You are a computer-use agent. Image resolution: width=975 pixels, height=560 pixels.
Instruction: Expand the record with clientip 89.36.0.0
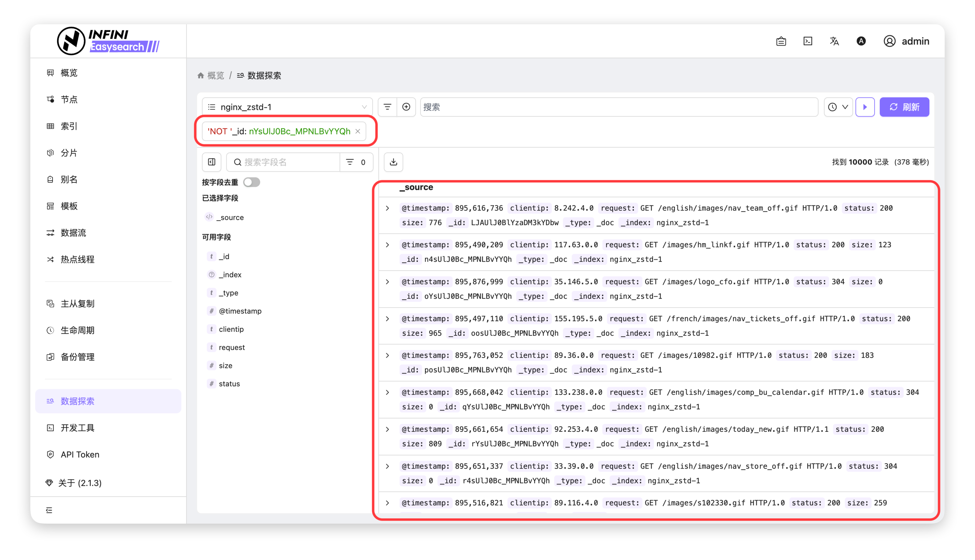[387, 355]
